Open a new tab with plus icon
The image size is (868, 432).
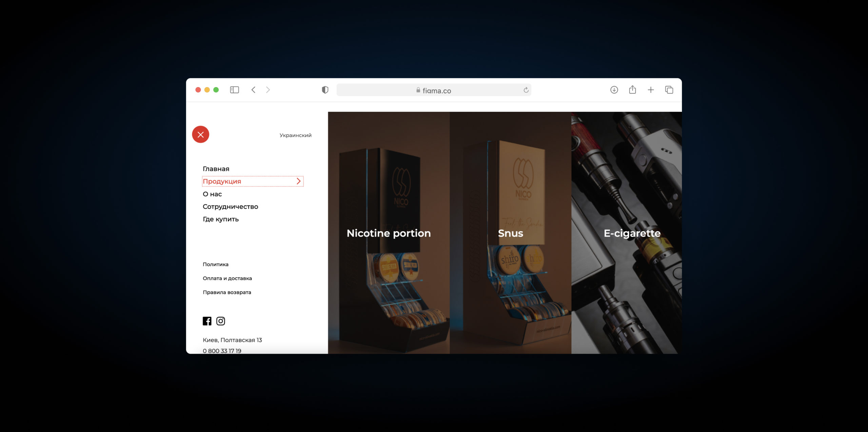click(651, 90)
